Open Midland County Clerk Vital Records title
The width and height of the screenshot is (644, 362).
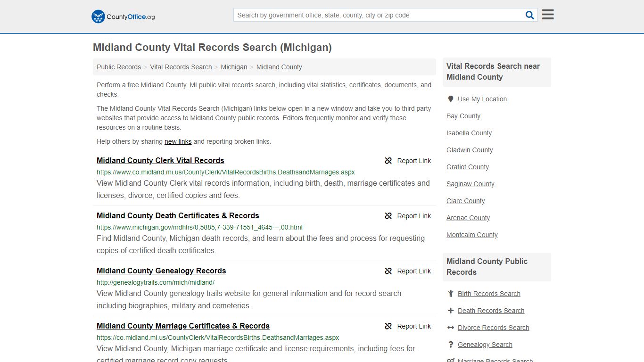coord(160,160)
